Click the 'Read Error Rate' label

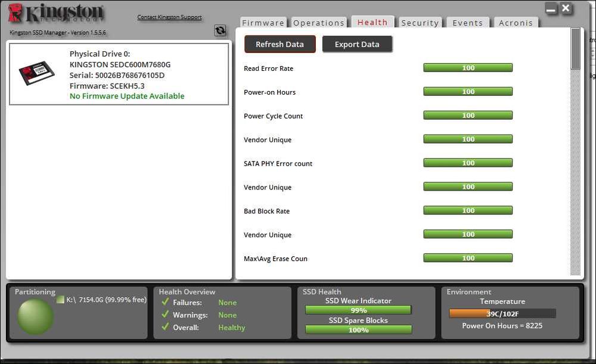268,69
